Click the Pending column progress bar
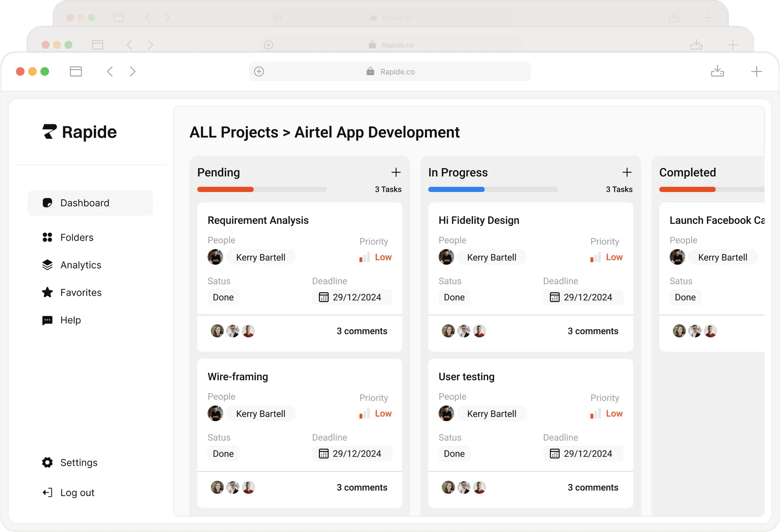This screenshot has height=532, width=780. pyautogui.click(x=261, y=190)
